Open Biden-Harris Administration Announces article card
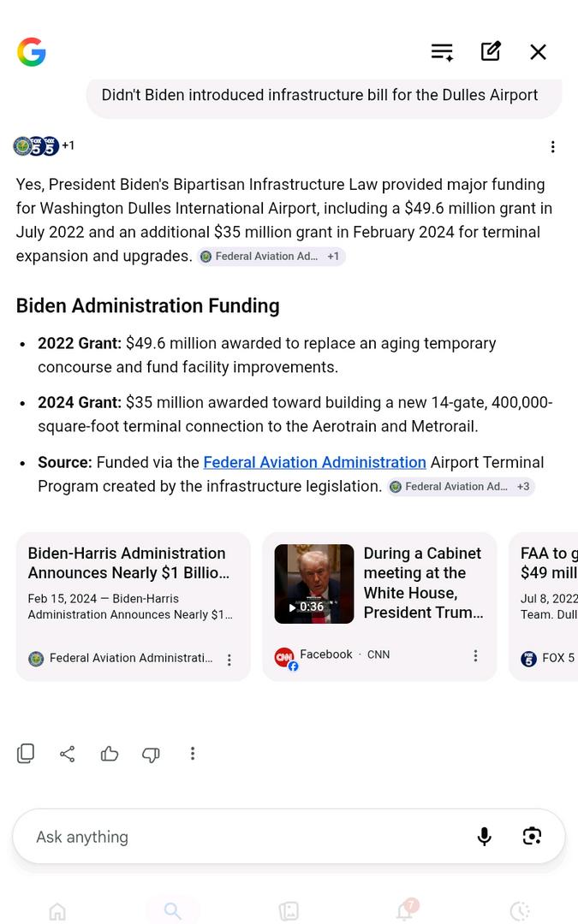 coord(134,607)
